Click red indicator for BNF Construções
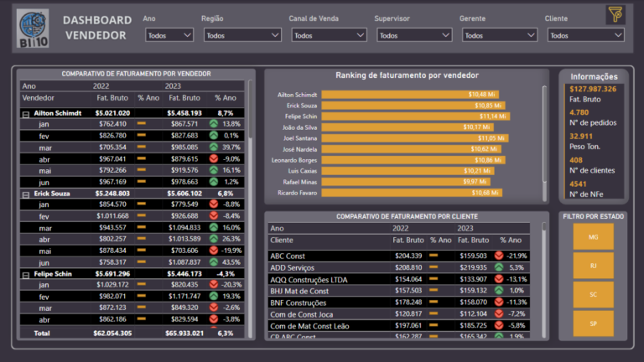This screenshot has height=362, width=644. pos(499,302)
